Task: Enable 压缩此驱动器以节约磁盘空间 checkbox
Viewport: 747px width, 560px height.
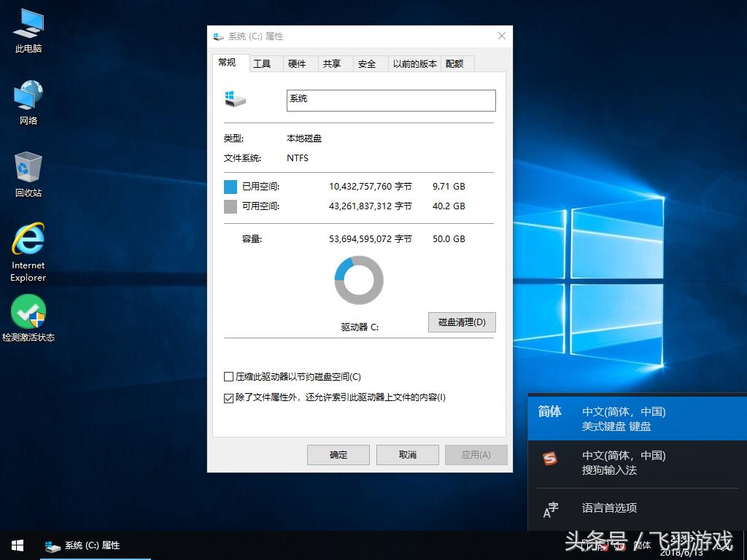Action: 229,377
